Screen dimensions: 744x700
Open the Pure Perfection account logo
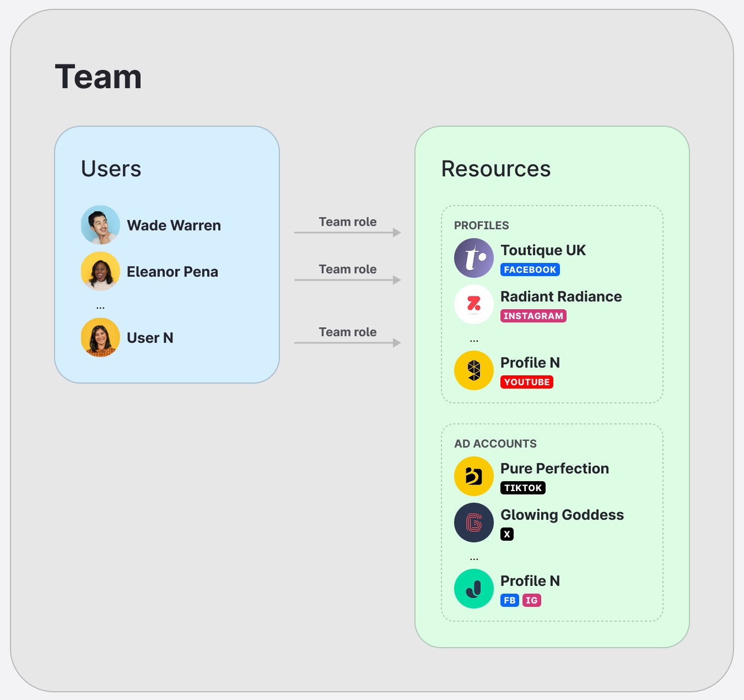point(473,476)
